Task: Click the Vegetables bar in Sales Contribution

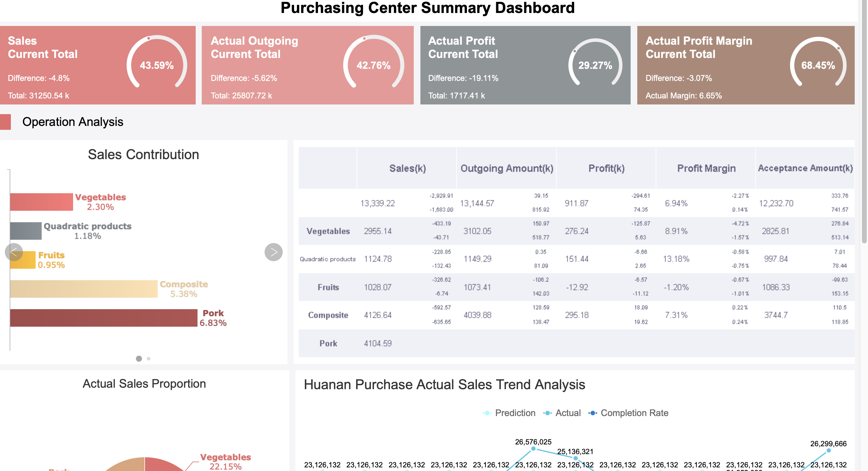Action: [x=42, y=202]
